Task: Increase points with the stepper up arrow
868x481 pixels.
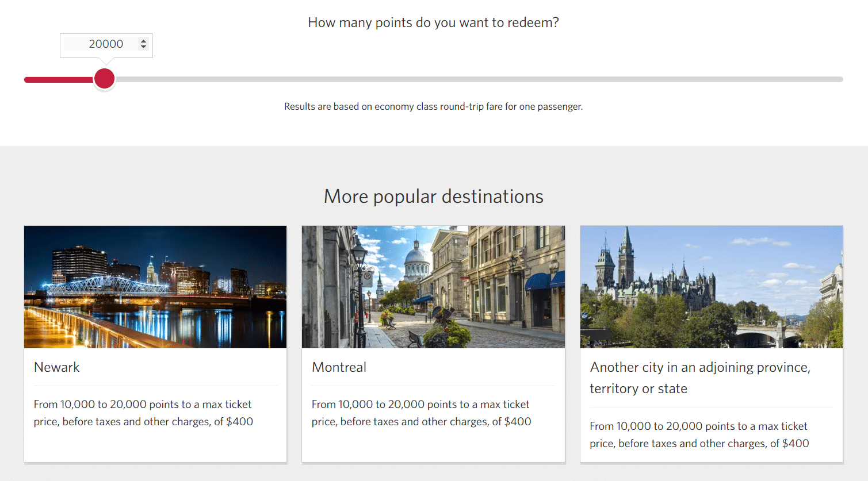Action: 143,41
